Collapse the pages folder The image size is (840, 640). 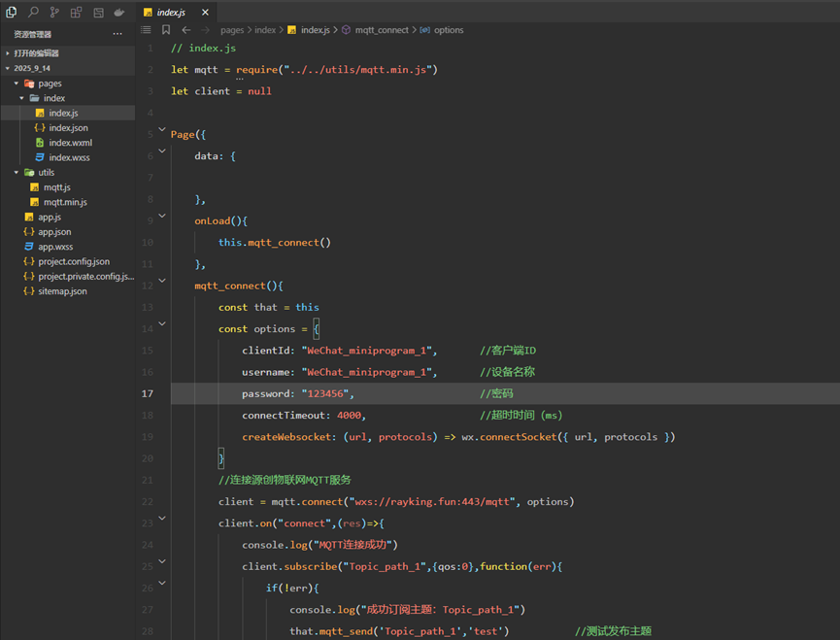click(x=17, y=84)
